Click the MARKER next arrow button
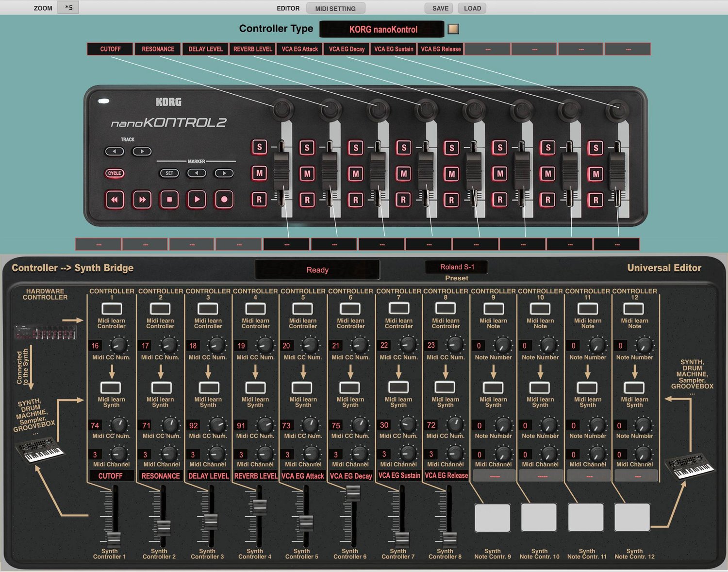Image resolution: width=728 pixels, height=572 pixels. (224, 173)
